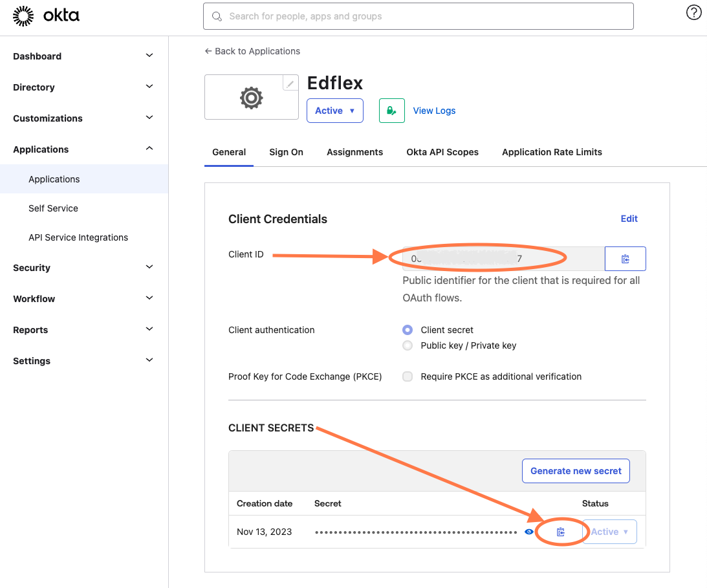Focus the people, apps and groups search field
707x588 pixels.
(x=418, y=16)
